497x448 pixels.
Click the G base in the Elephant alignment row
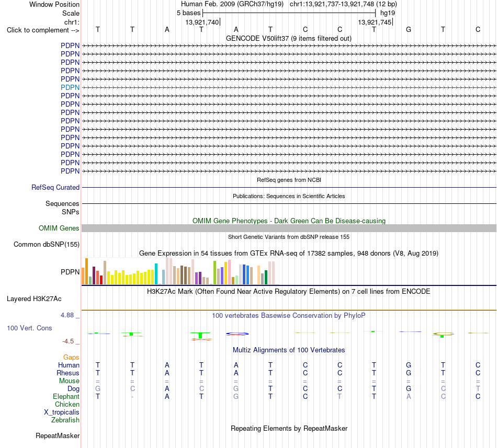(x=236, y=396)
